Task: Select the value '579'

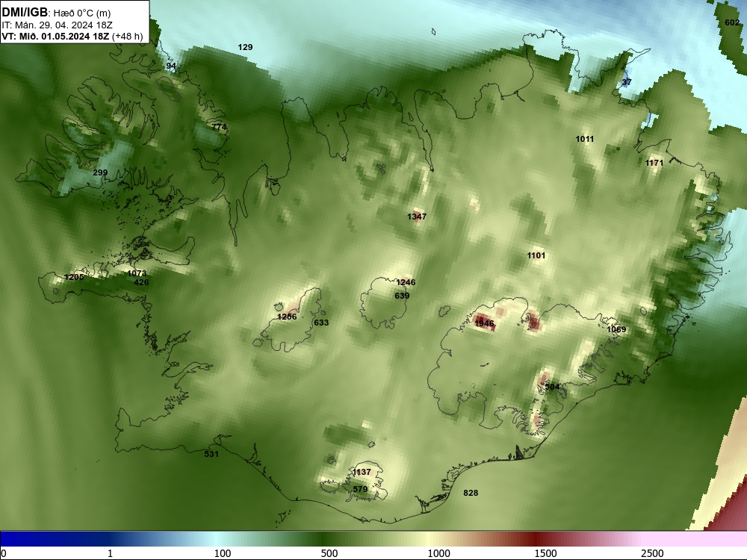Action: [360, 490]
